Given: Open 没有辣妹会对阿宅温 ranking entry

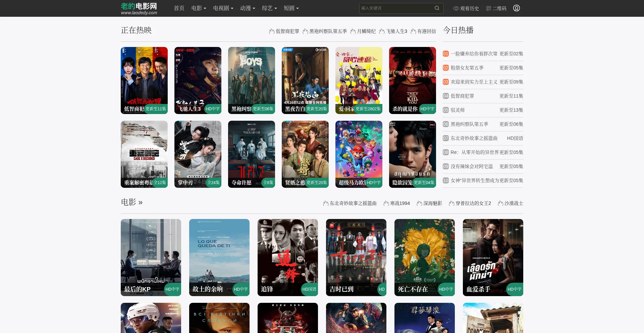Looking at the screenshot, I should (x=472, y=166).
